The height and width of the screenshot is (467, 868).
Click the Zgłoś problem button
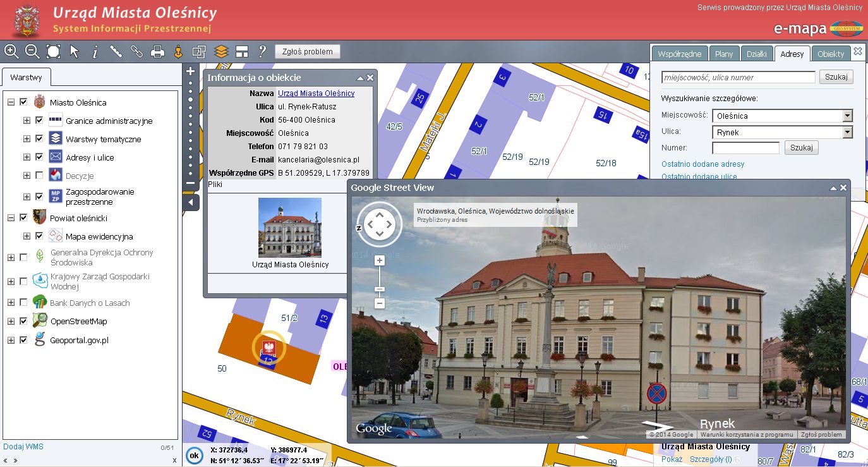click(308, 51)
